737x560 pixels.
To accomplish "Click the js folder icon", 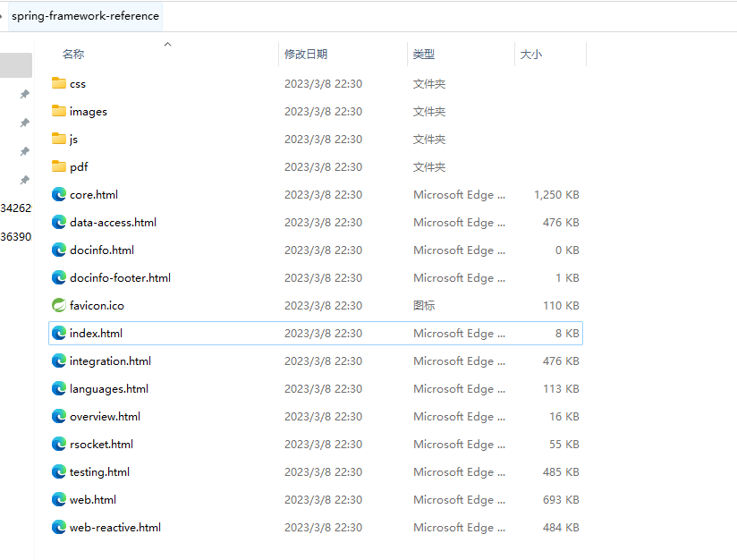I will pos(59,139).
